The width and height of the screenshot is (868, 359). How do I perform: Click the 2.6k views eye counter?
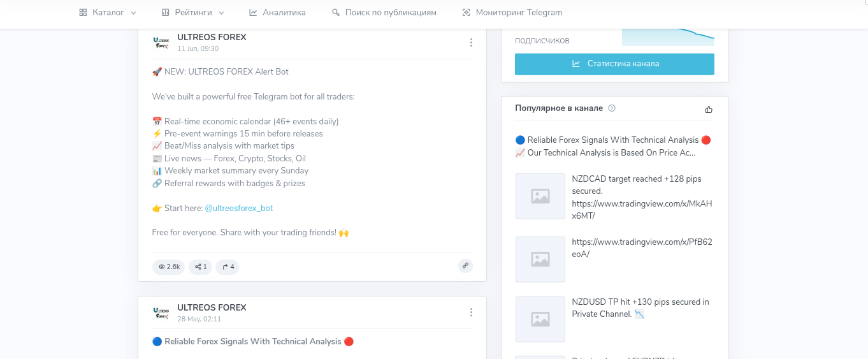pyautogui.click(x=168, y=267)
